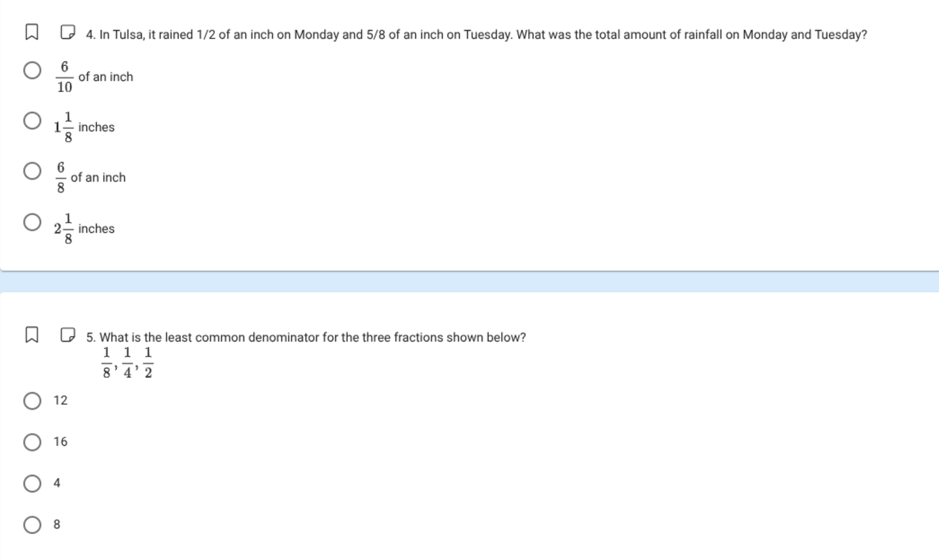Pick answer 8 for question 5
Screen dimensions: 939x560
[x=32, y=525]
